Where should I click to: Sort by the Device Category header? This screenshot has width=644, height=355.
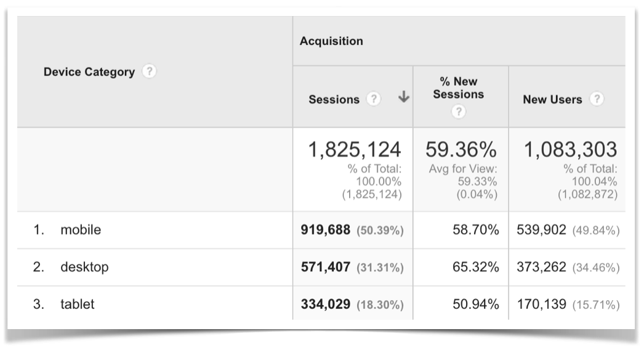tap(89, 72)
